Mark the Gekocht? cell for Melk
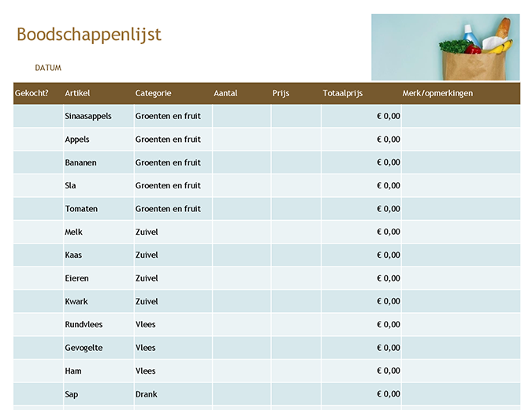Viewport: 532px width, 410px height. click(38, 233)
